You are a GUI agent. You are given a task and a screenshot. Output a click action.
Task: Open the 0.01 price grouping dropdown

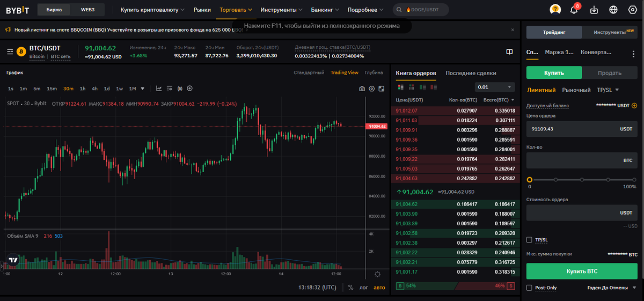[x=495, y=87]
